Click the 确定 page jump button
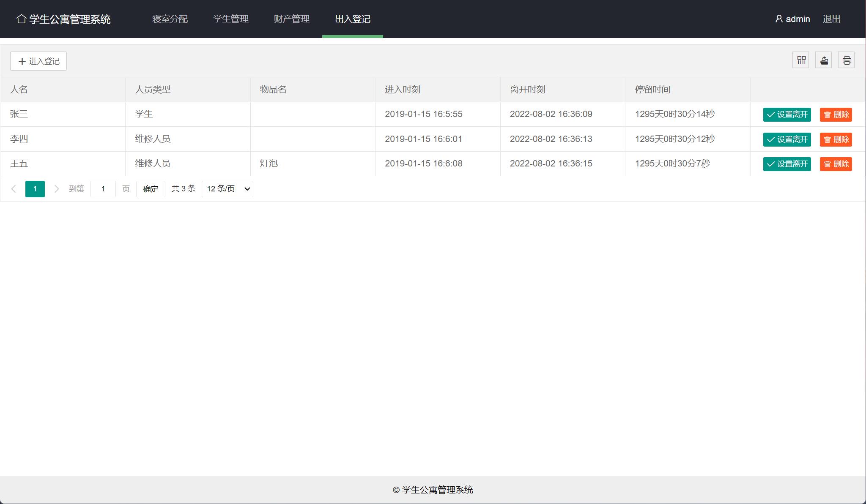Screen dimensions: 866x504 151,189
